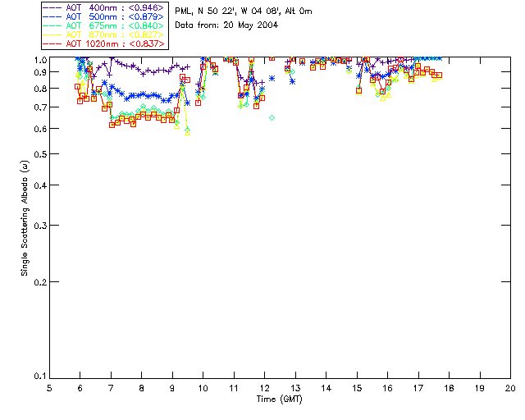The width and height of the screenshot is (525, 420).
Task: Click the y-axis tick label 1.0
Action: pyautogui.click(x=40, y=60)
